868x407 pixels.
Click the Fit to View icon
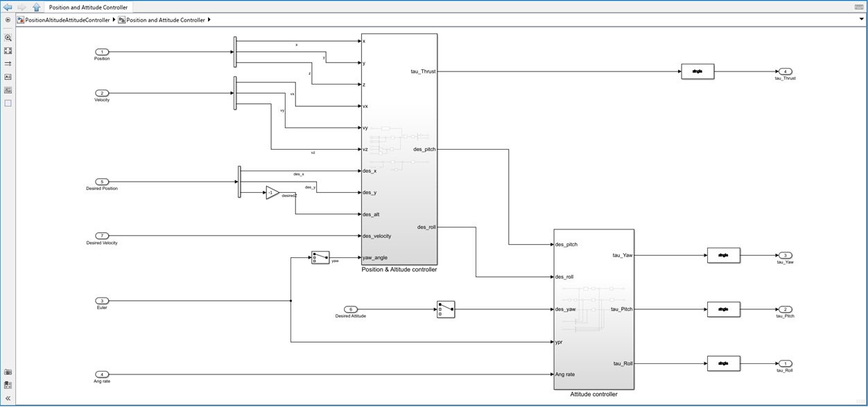[x=8, y=51]
